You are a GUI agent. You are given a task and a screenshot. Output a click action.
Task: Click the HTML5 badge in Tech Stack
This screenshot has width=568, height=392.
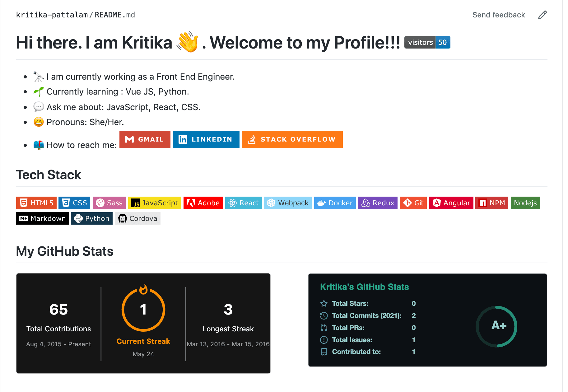(36, 203)
